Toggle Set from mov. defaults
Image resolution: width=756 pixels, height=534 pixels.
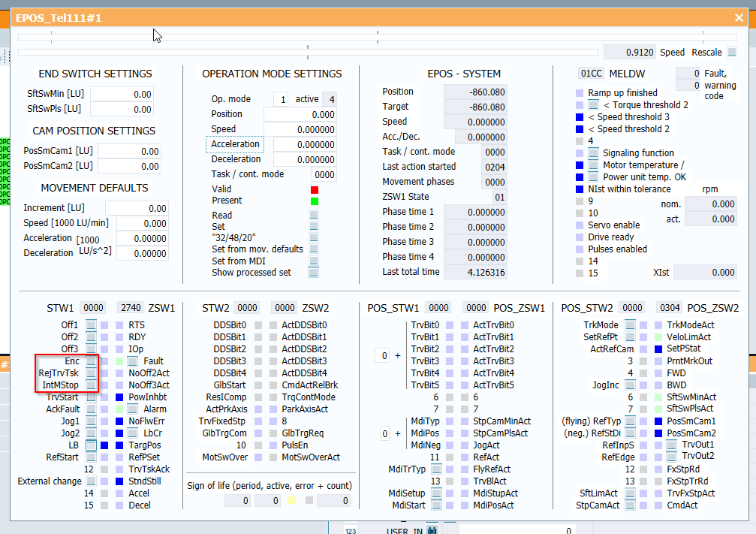pyautogui.click(x=314, y=249)
